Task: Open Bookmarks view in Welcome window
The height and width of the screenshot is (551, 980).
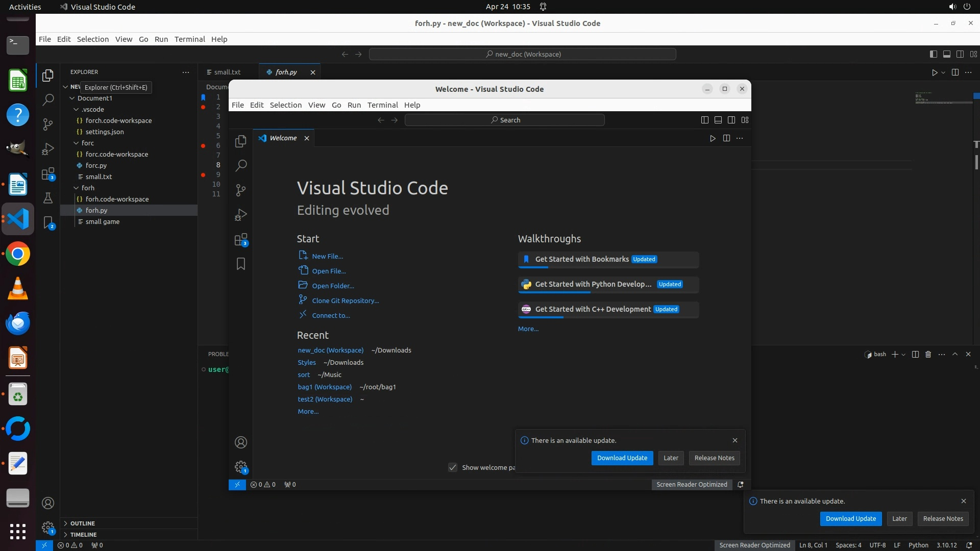Action: coord(241,264)
